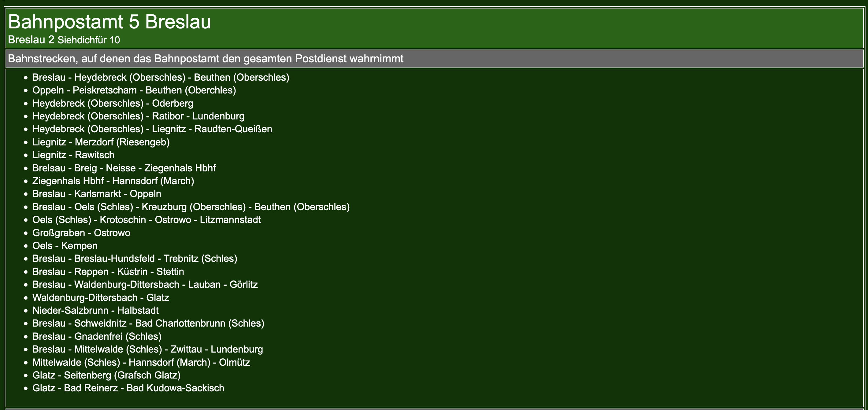Select Waldenburg-Dittersbach - Glatz entry
Image resolution: width=868 pixels, height=410 pixels.
[x=100, y=298]
